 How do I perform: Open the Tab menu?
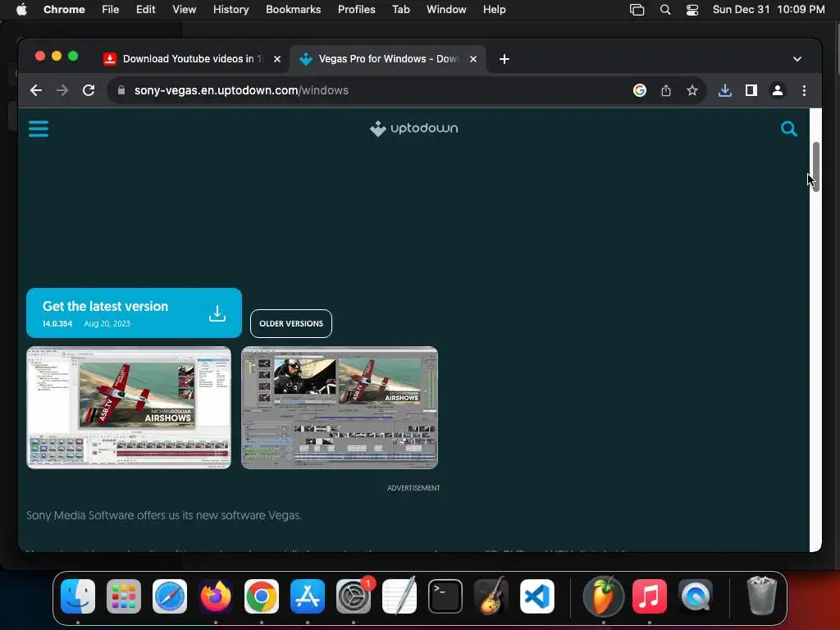[x=400, y=10]
